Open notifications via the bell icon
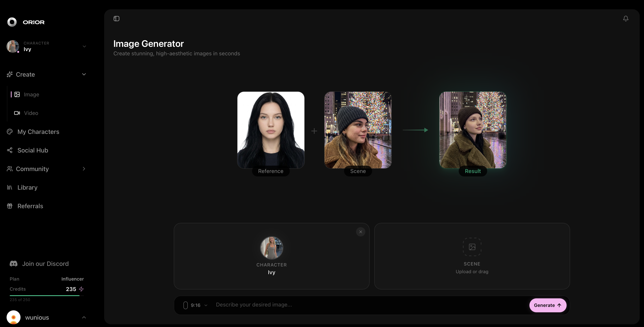The width and height of the screenshot is (644, 327). coord(625,18)
